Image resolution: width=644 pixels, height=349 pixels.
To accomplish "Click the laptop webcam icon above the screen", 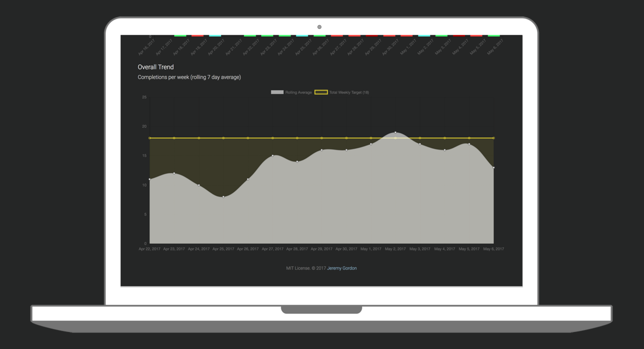I will click(319, 27).
